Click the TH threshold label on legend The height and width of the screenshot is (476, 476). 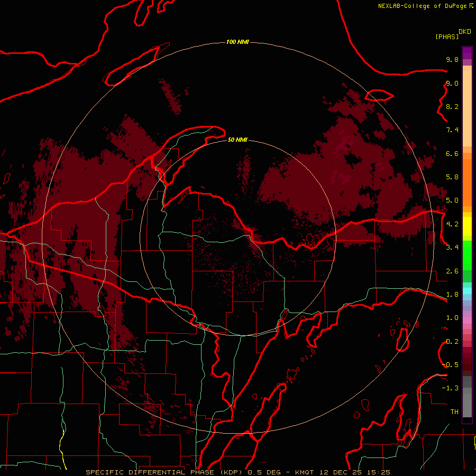point(454,412)
